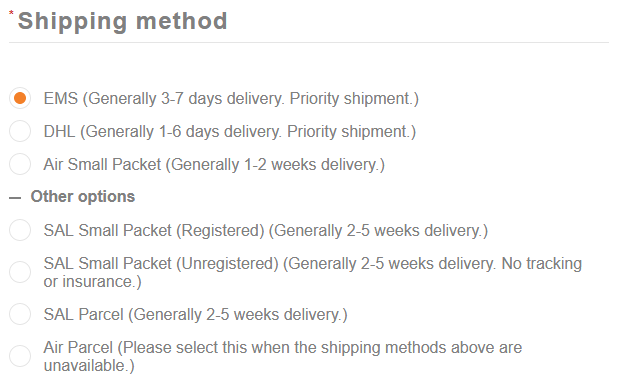618x387 pixels.
Task: Choose the SAL Parcel radio button
Action: [x=20, y=314]
